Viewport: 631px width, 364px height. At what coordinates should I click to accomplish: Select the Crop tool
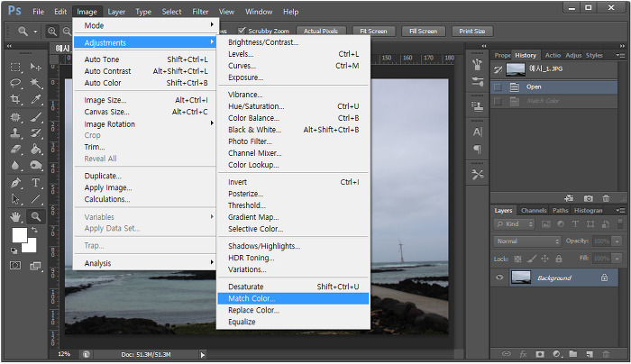15,99
